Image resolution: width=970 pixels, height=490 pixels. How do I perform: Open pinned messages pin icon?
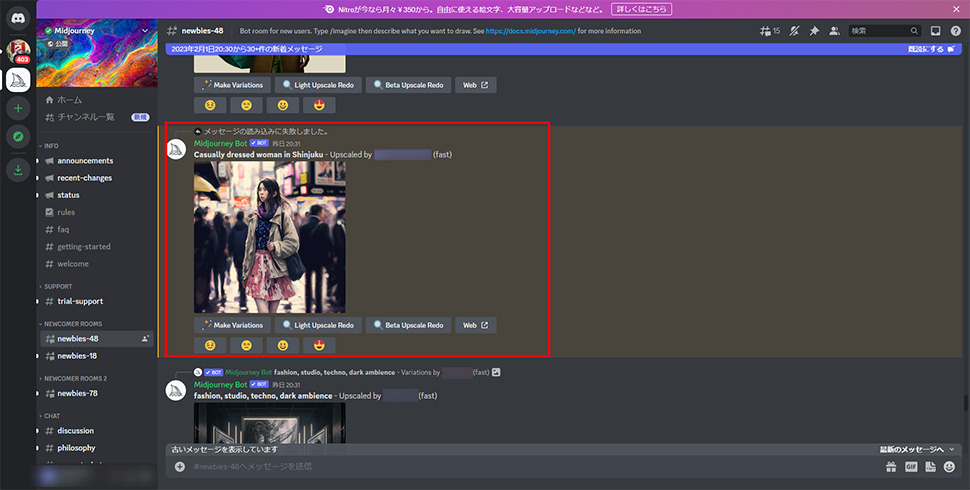click(814, 31)
